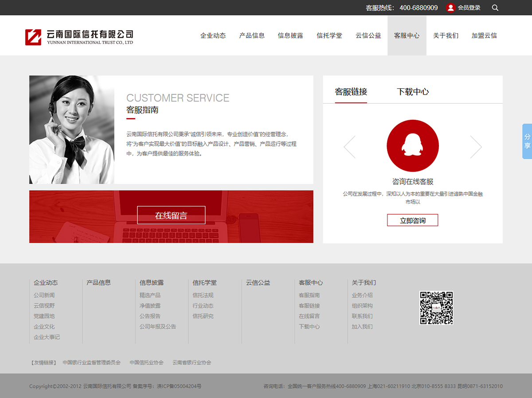
Task: Click the Yunnan International Trust logo
Action: click(x=79, y=36)
